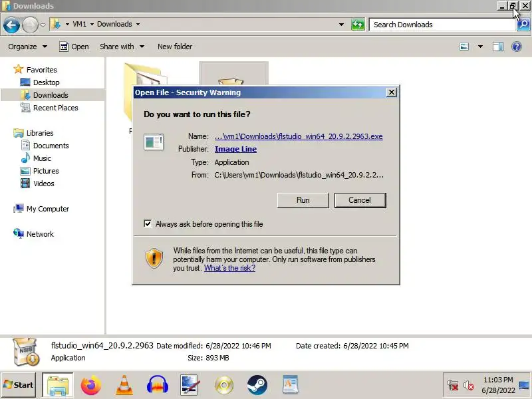This screenshot has height=399, width=532.
Task: Uncheck Always ask before opening this file
Action: pos(148,224)
